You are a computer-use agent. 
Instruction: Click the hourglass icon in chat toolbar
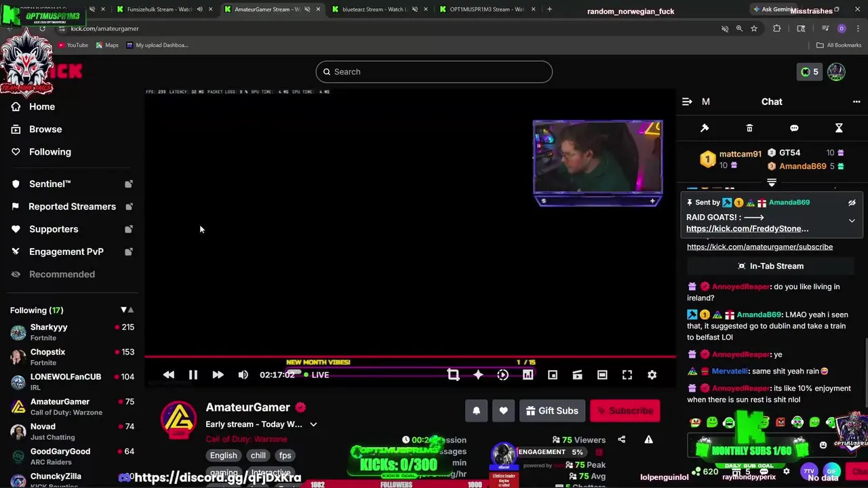click(x=839, y=128)
